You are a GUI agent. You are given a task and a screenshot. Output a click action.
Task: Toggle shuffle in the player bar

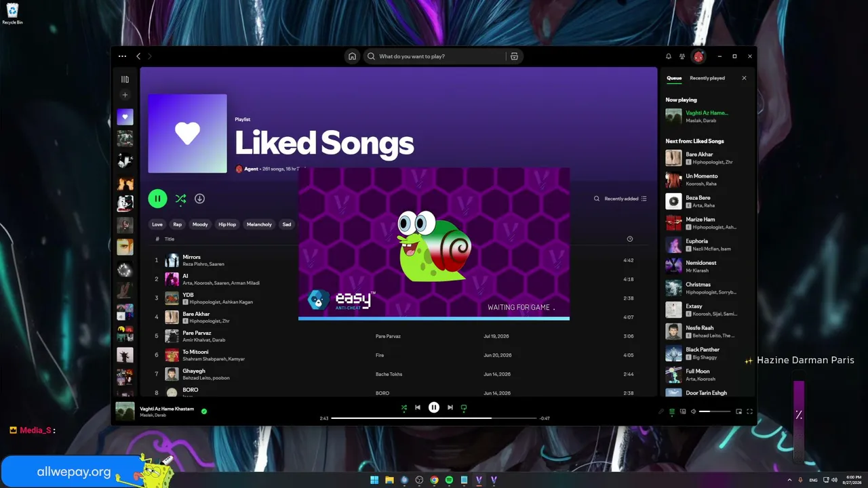point(404,408)
